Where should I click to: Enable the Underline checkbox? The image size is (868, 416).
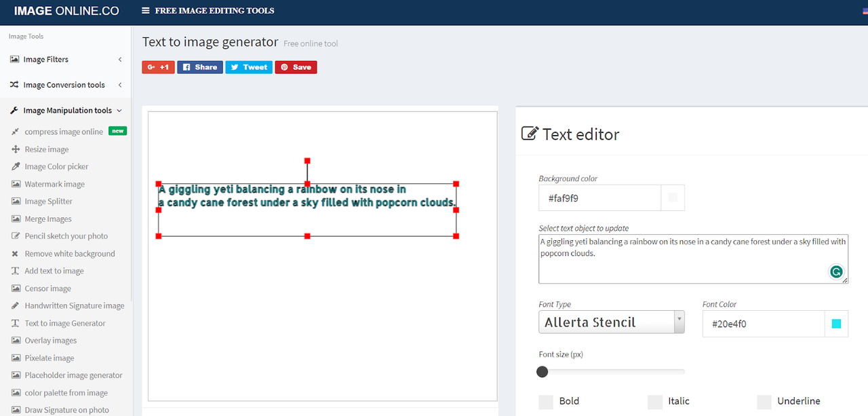point(764,402)
